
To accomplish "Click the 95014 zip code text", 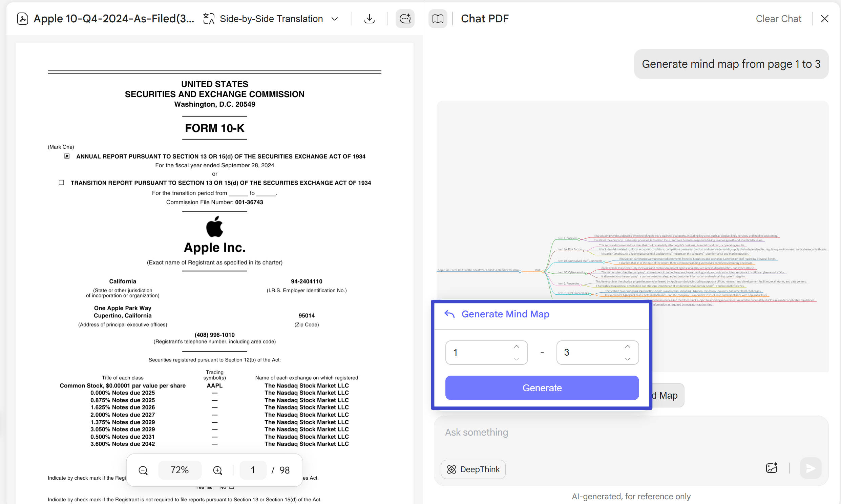I will tap(307, 316).
